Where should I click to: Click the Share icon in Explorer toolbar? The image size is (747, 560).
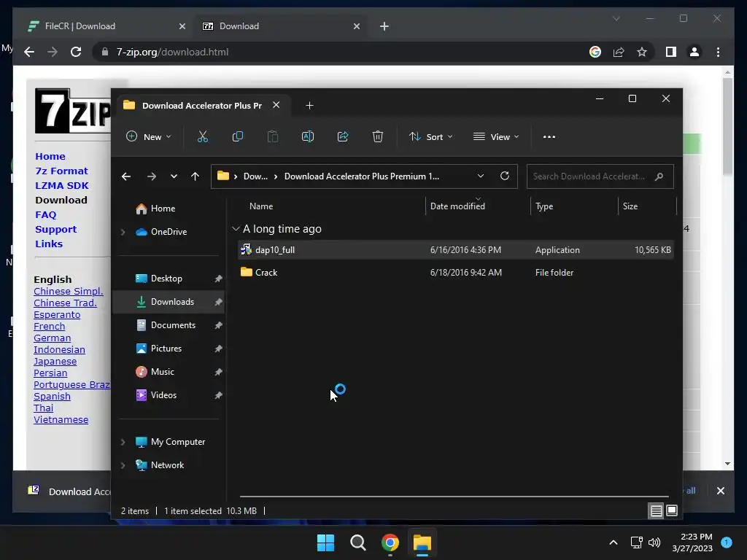(x=343, y=136)
